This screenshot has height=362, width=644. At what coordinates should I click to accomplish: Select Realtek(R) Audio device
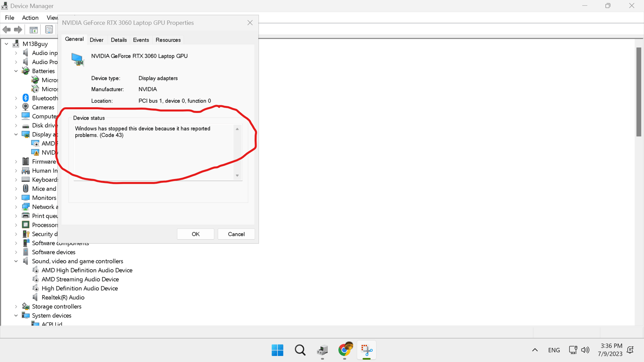(x=63, y=297)
